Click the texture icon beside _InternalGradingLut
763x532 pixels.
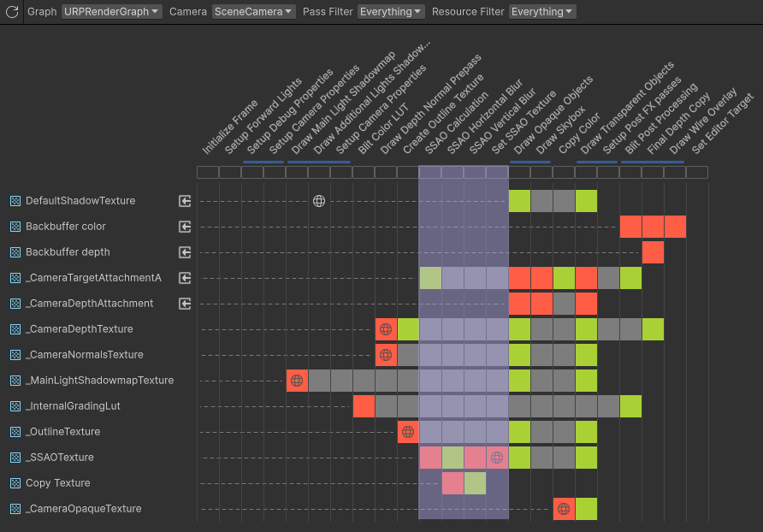coord(15,406)
